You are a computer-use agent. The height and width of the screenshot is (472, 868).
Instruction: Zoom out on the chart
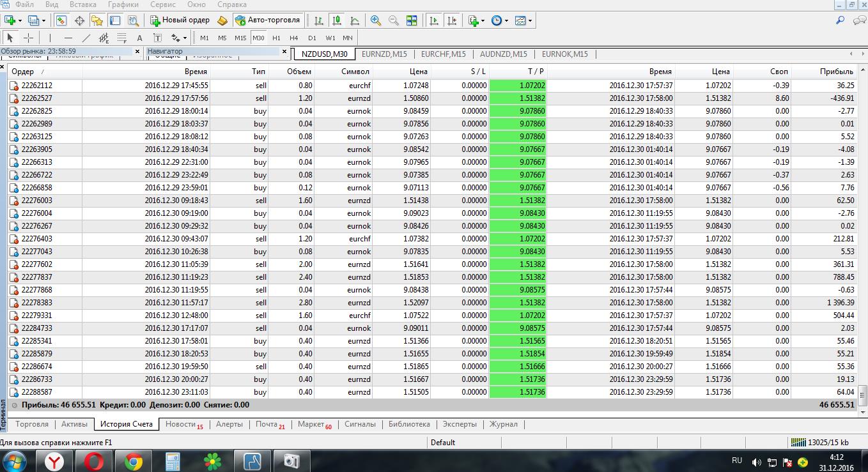coord(394,20)
